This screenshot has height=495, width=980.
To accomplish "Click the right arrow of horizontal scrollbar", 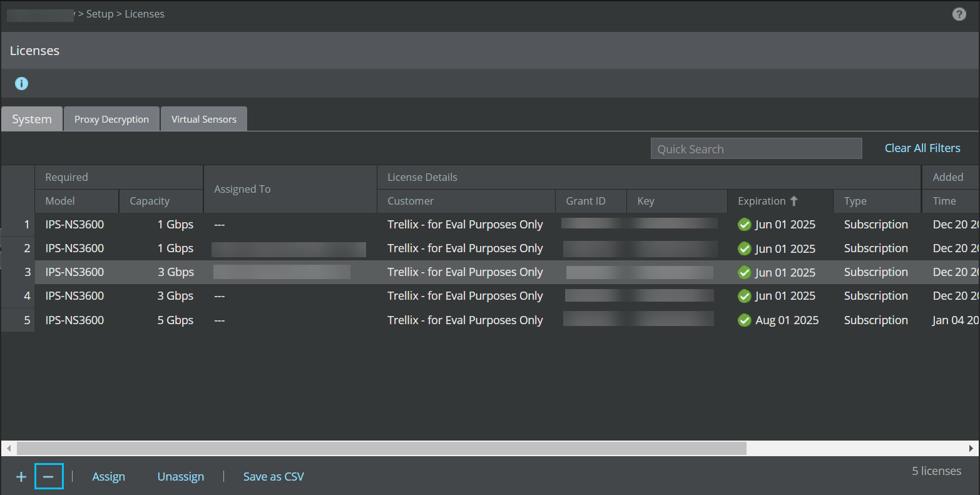I will tap(971, 449).
